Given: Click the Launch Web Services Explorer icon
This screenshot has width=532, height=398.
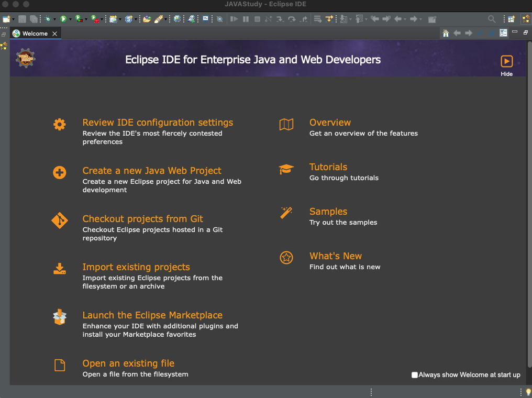Looking at the screenshot, I should click(191, 19).
